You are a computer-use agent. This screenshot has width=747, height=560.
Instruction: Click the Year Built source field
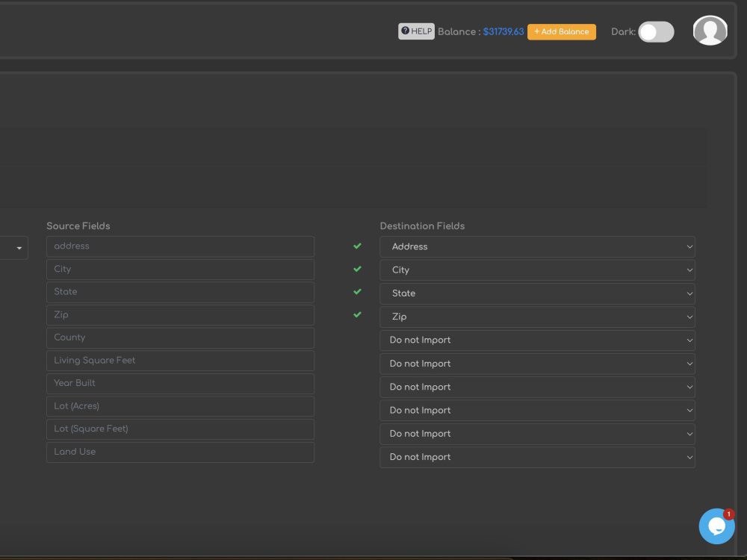(180, 383)
